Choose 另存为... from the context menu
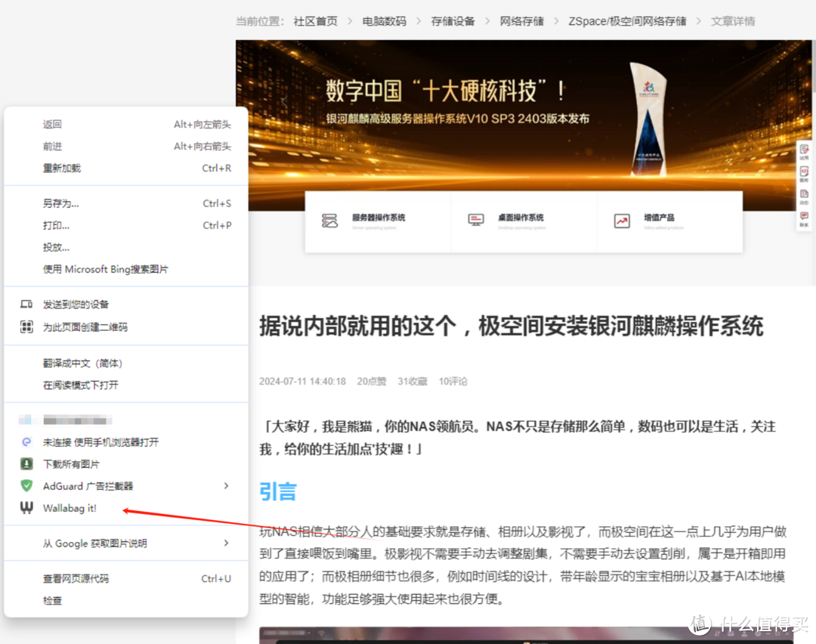The height and width of the screenshot is (644, 816). (x=61, y=203)
